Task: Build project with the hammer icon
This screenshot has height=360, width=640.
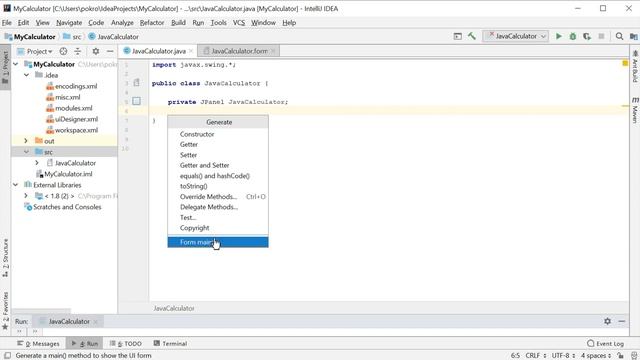Action: point(472,36)
